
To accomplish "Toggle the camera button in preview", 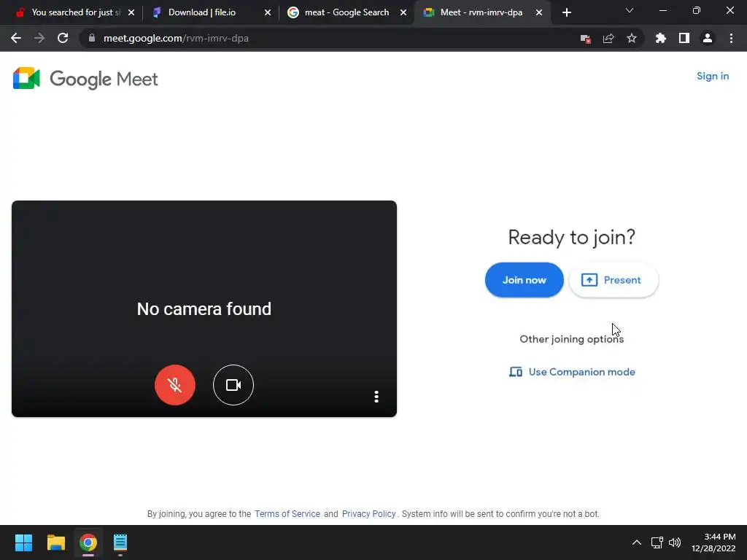I will coord(233,385).
